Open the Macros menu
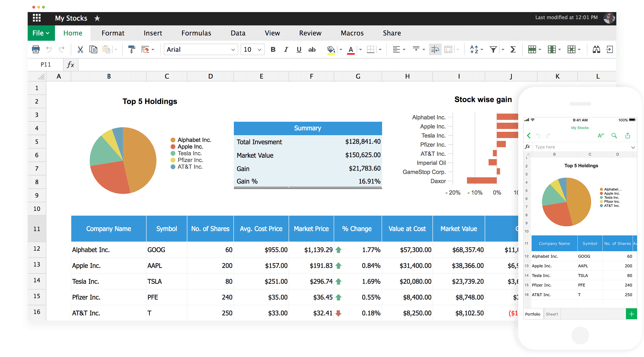The image size is (644, 357). coord(352,33)
